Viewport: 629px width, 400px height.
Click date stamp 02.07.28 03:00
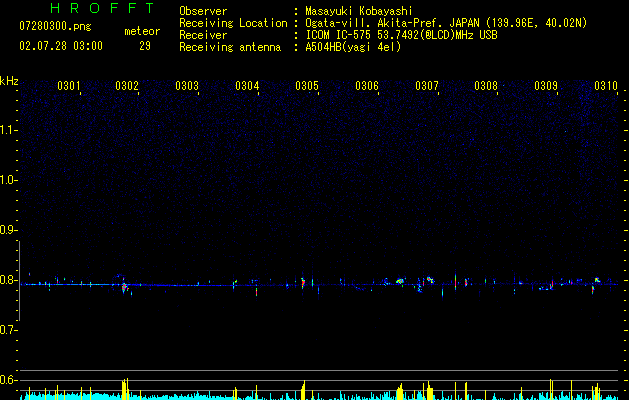coord(61,46)
